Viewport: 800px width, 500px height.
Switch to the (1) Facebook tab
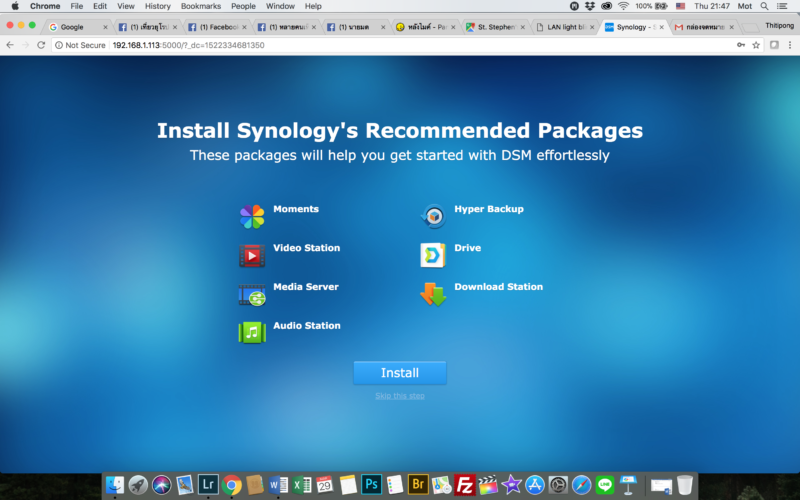[x=218, y=27]
